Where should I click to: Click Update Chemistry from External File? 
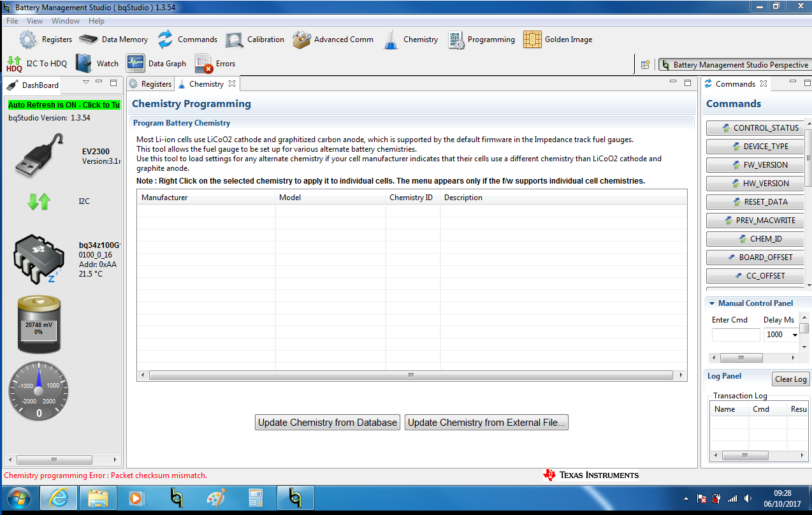click(x=486, y=422)
